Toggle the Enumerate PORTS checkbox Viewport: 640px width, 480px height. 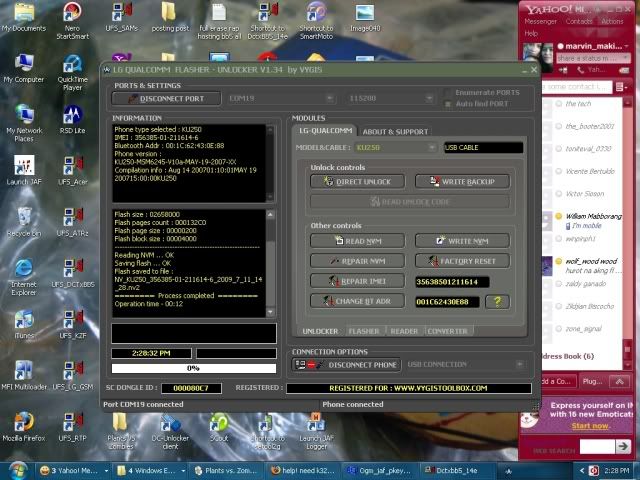click(448, 92)
